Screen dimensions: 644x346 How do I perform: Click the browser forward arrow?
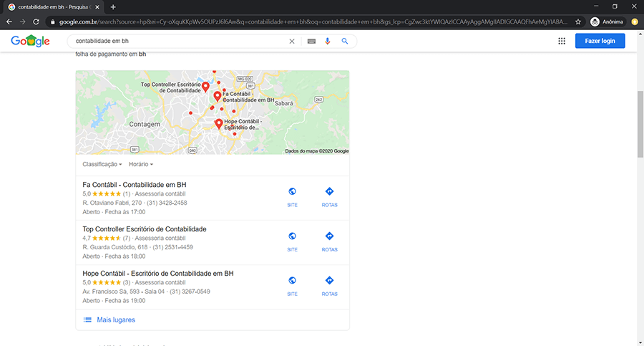23,21
